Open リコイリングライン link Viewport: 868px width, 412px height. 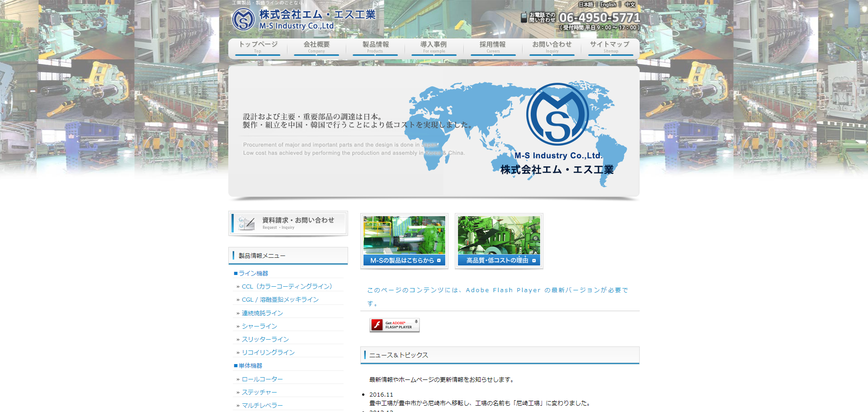pos(268,352)
